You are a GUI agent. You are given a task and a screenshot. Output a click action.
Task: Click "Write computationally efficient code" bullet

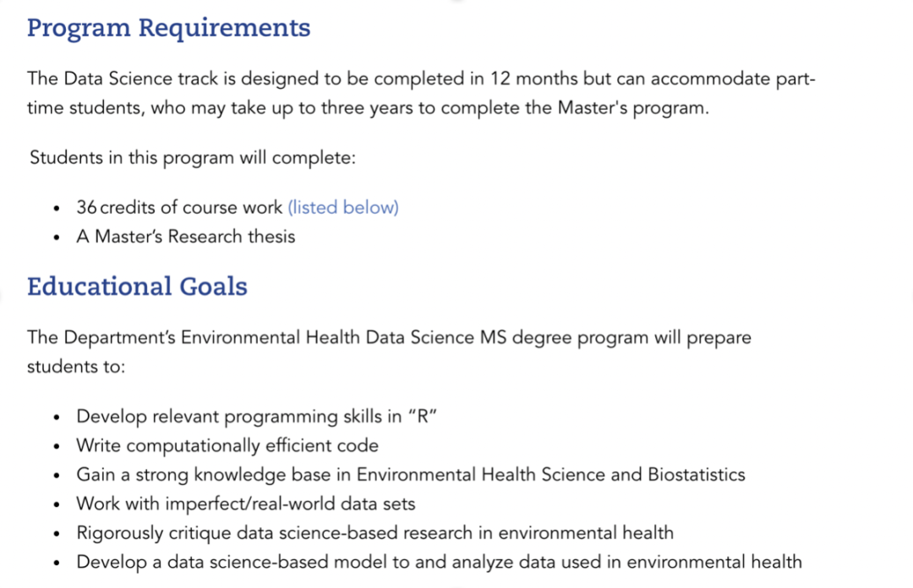click(227, 446)
